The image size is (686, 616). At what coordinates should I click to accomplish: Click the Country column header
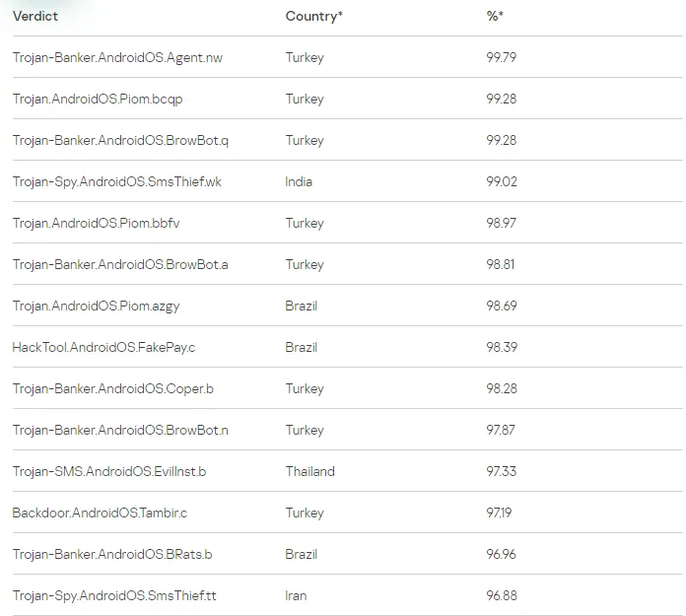pos(314,16)
